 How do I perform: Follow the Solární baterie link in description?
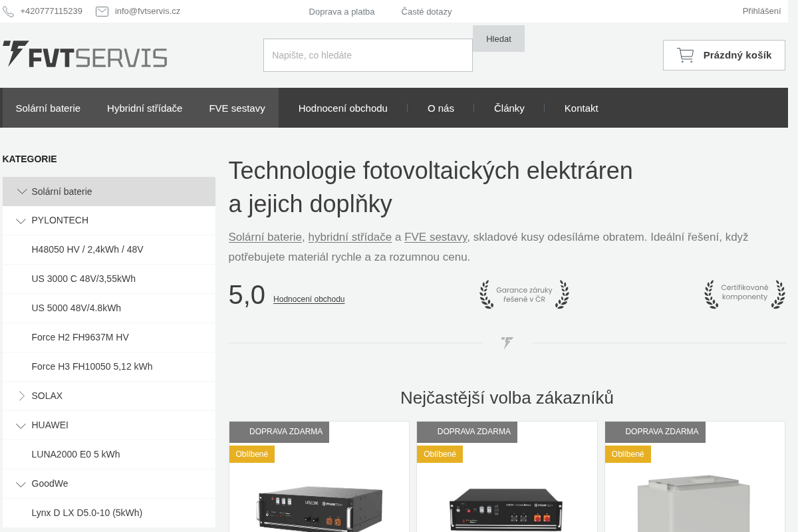click(x=265, y=237)
